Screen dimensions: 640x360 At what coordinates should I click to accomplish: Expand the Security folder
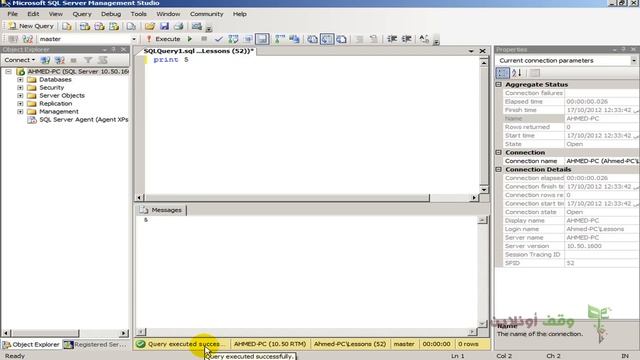(x=20, y=87)
